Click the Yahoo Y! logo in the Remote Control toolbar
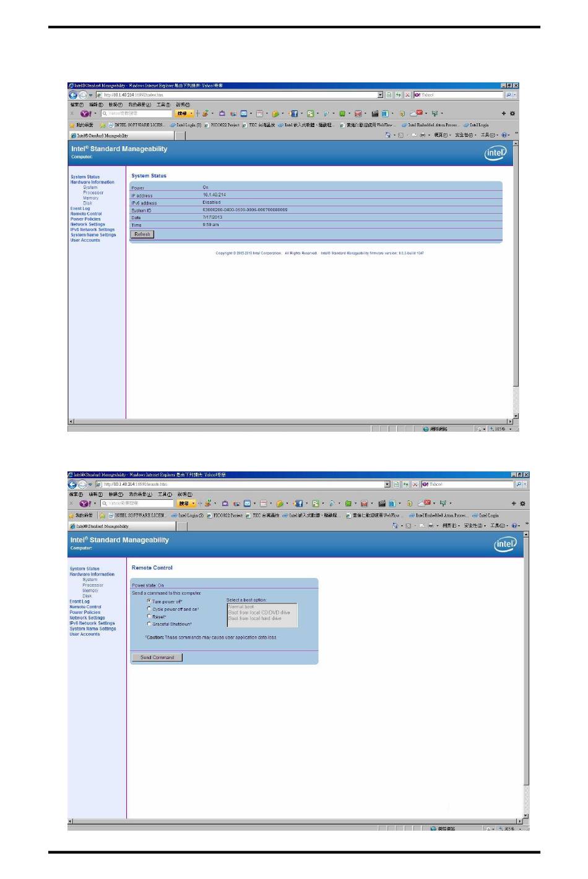The height and width of the screenshot is (879, 588). 85,504
